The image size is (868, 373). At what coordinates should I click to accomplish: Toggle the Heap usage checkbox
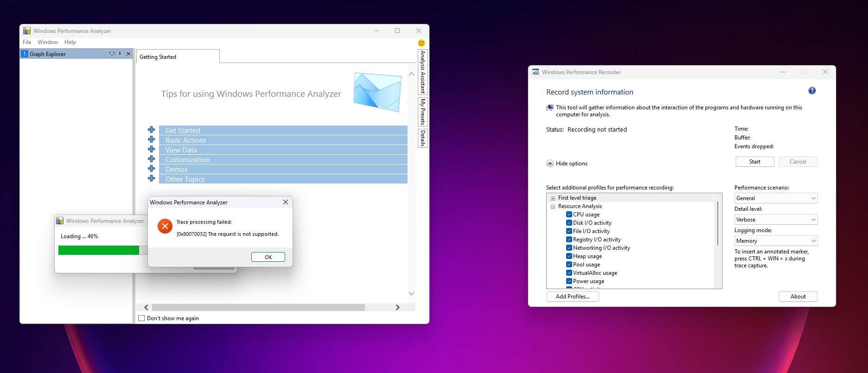(569, 256)
